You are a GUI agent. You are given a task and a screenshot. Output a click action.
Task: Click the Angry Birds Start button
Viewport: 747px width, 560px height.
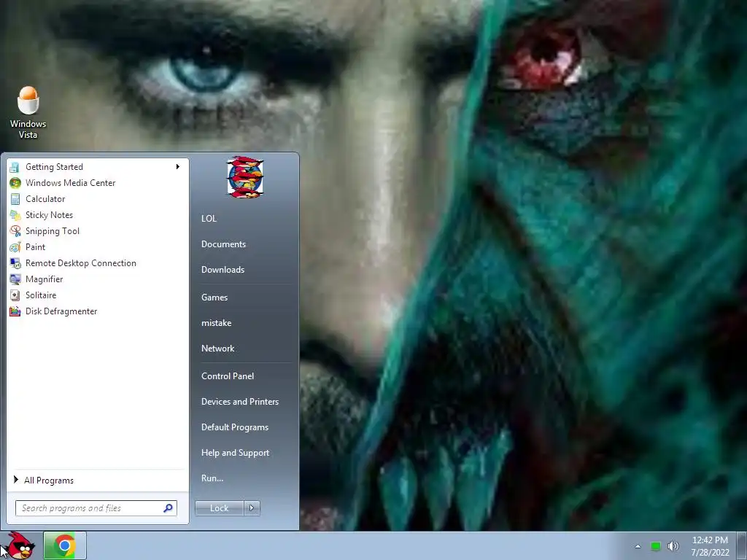click(x=20, y=545)
